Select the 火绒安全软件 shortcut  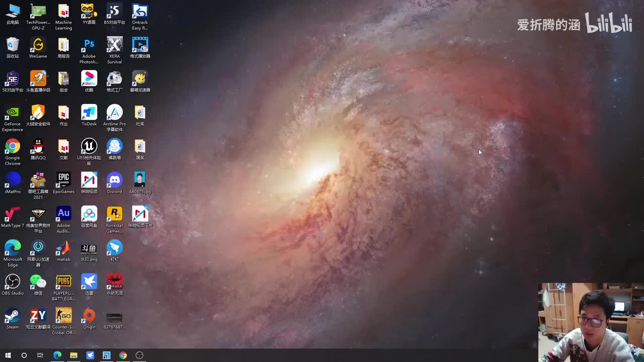(38, 116)
